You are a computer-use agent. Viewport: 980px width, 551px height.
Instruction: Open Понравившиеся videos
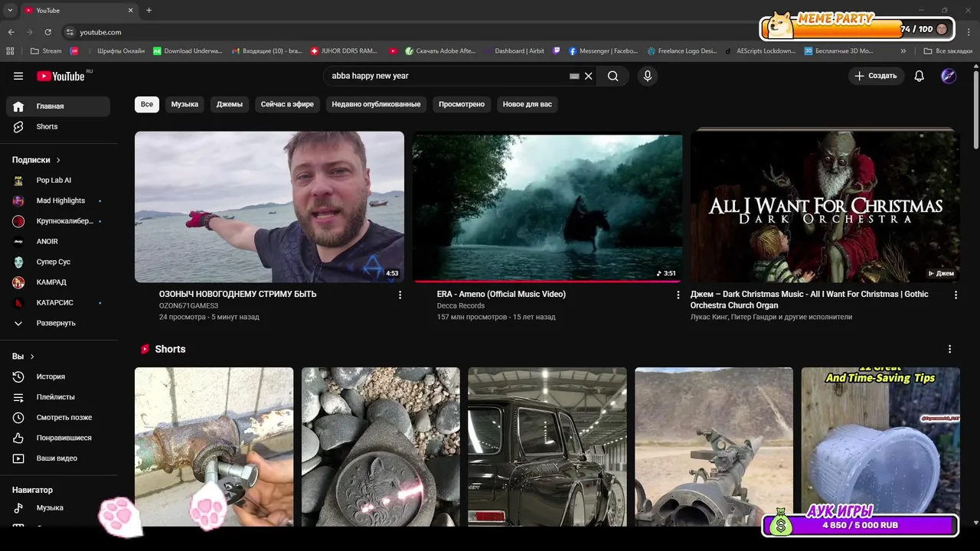point(58,438)
